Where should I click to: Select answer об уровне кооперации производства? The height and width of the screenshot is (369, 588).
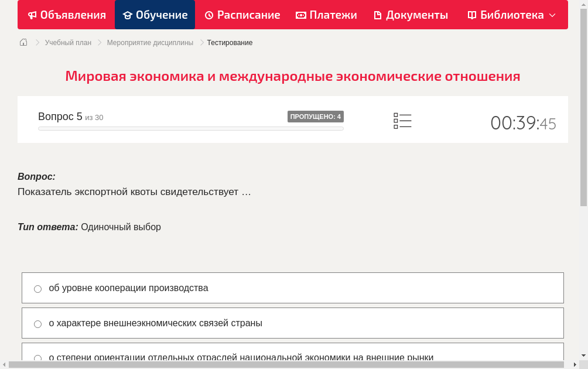(x=37, y=288)
